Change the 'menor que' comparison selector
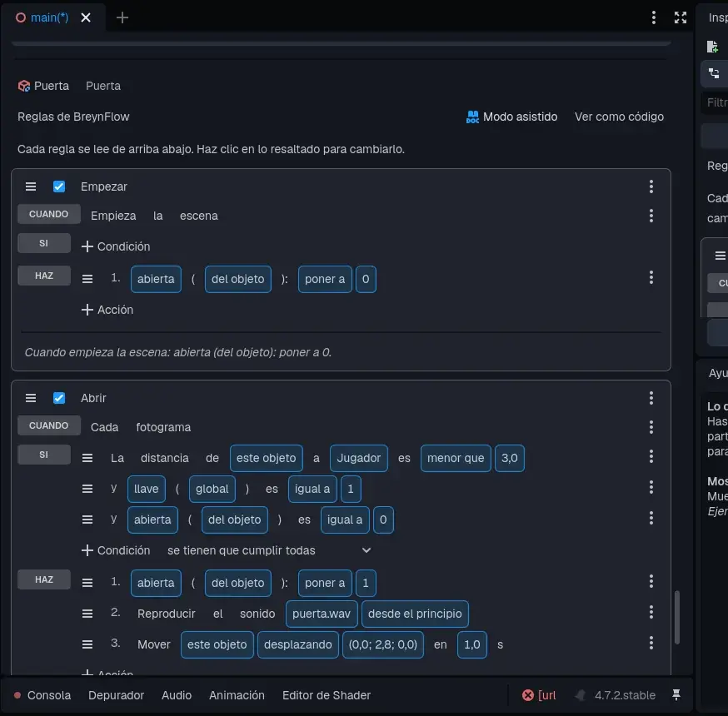The width and height of the screenshot is (728, 716). coord(456,458)
